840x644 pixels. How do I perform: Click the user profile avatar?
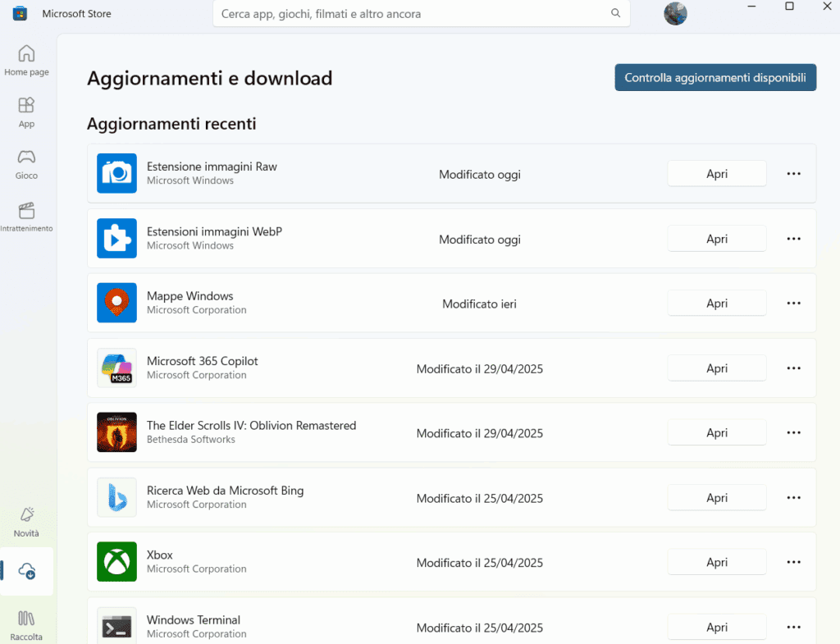click(x=674, y=13)
